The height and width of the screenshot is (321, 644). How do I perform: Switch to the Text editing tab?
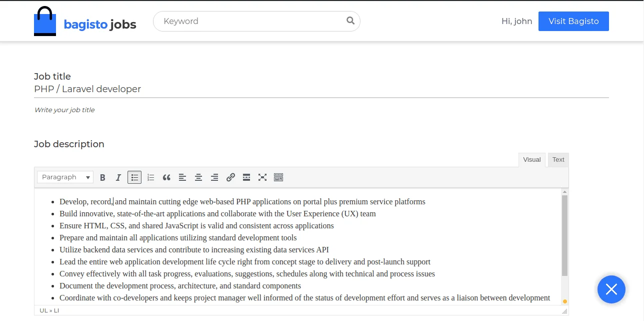(558, 159)
